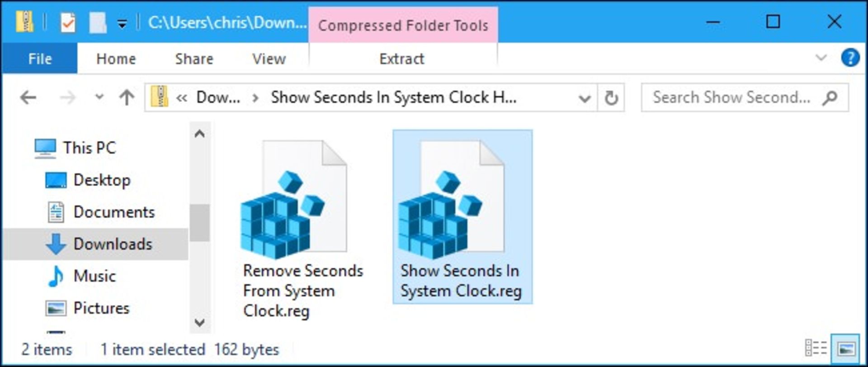Switch to the Extract ribbon tab
The width and height of the screenshot is (868, 367).
coord(402,59)
